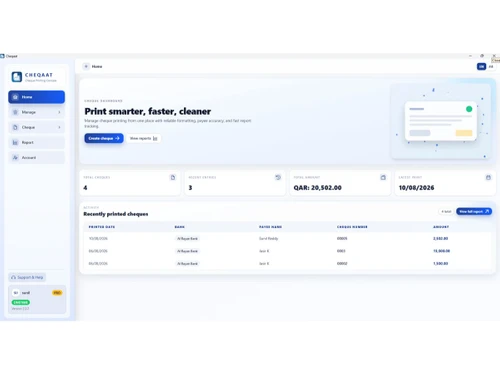This screenshot has height=375, width=500.
Task: Click the total count pill beside View full report
Action: [x=446, y=211]
